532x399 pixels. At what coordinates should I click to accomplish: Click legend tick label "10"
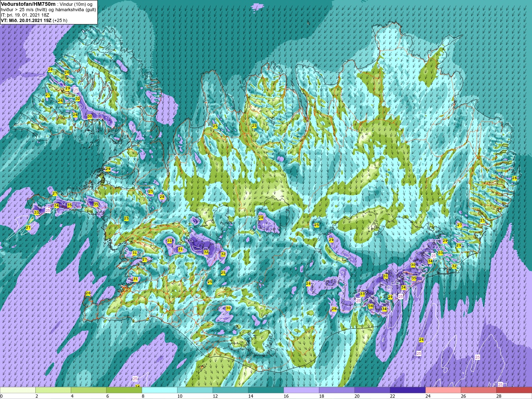coord(180,396)
